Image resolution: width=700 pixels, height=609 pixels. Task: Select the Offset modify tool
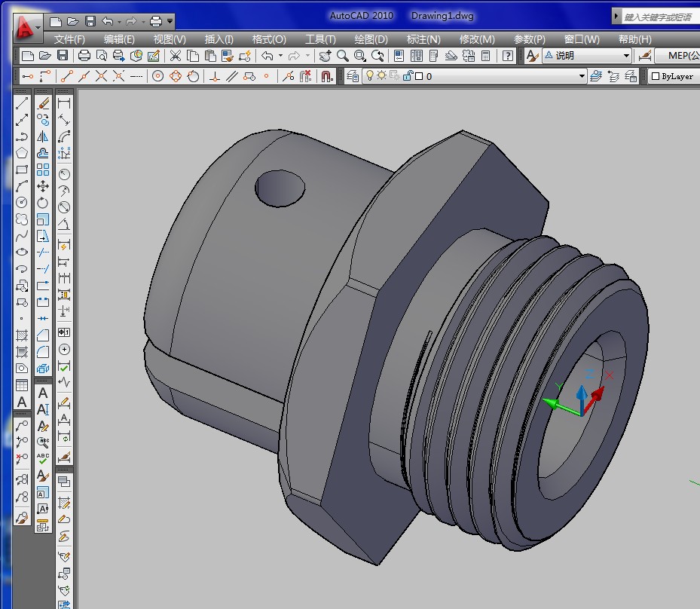coord(43,153)
